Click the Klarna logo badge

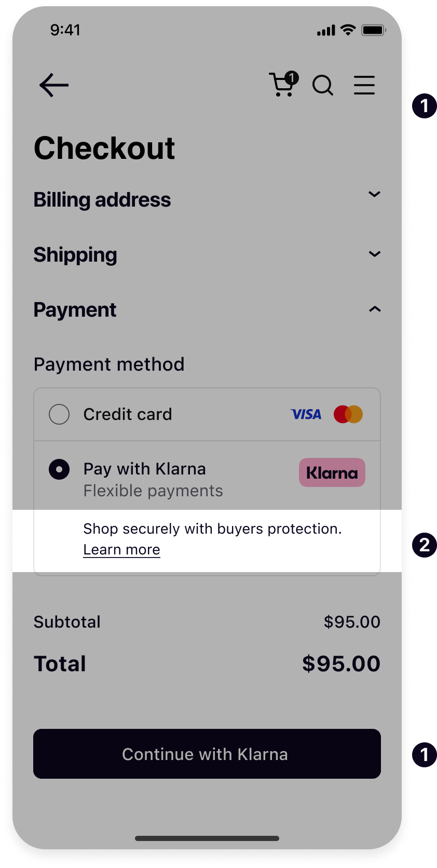[332, 472]
